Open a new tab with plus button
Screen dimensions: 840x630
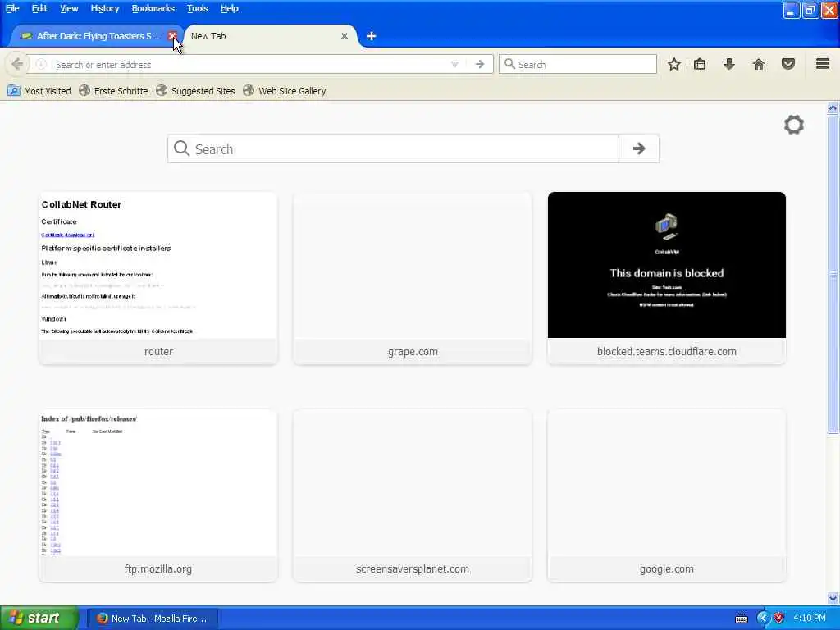(372, 36)
